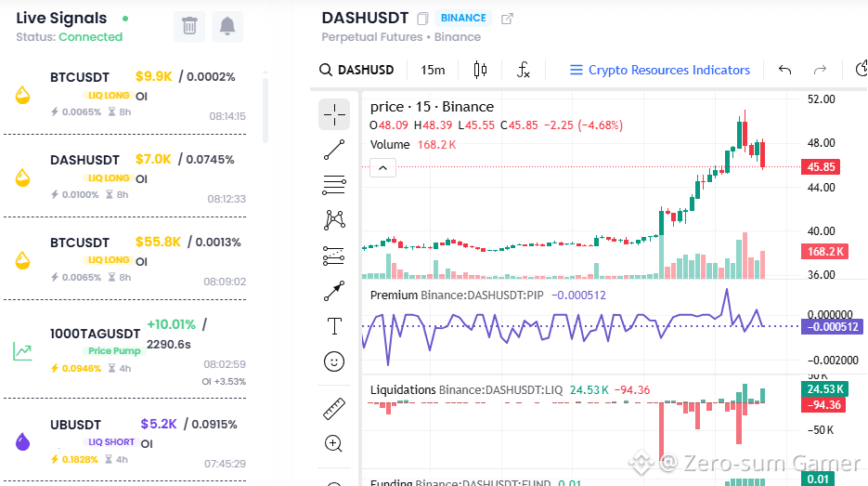Clear signals with the trash icon
868x486 pixels.
point(189,26)
